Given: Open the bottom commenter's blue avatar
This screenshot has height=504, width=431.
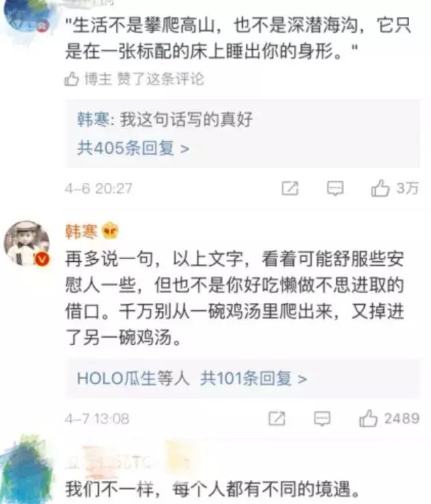Looking at the screenshot, I should (27, 471).
